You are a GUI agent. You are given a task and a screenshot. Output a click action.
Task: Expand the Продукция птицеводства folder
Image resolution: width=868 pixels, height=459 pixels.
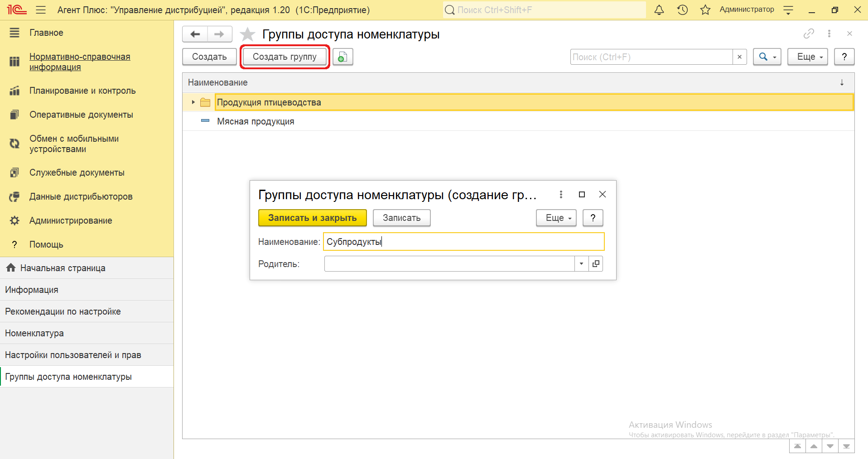pos(193,102)
